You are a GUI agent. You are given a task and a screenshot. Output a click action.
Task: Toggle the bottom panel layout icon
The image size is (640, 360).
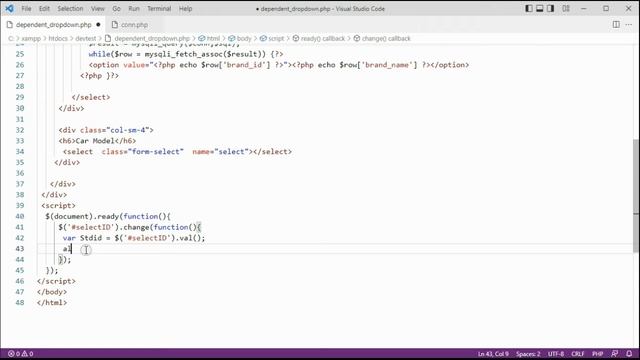[540, 8]
